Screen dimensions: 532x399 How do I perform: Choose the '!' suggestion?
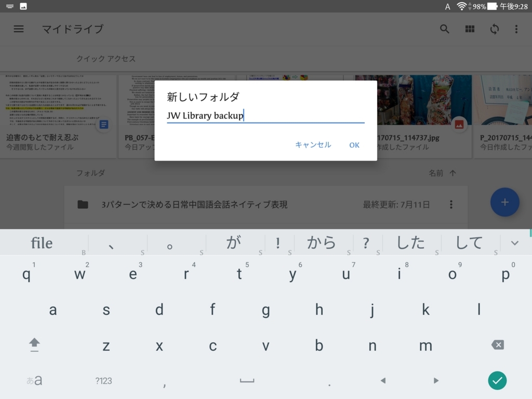[x=278, y=243]
